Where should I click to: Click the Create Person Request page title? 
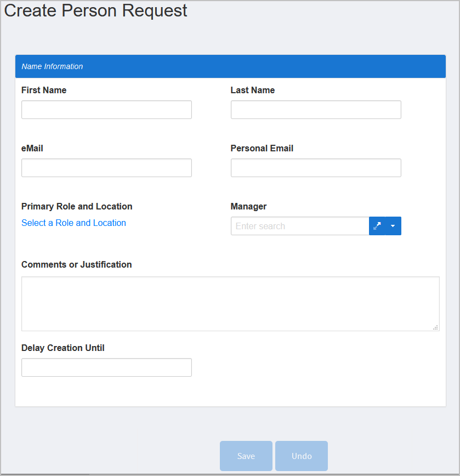point(96,10)
